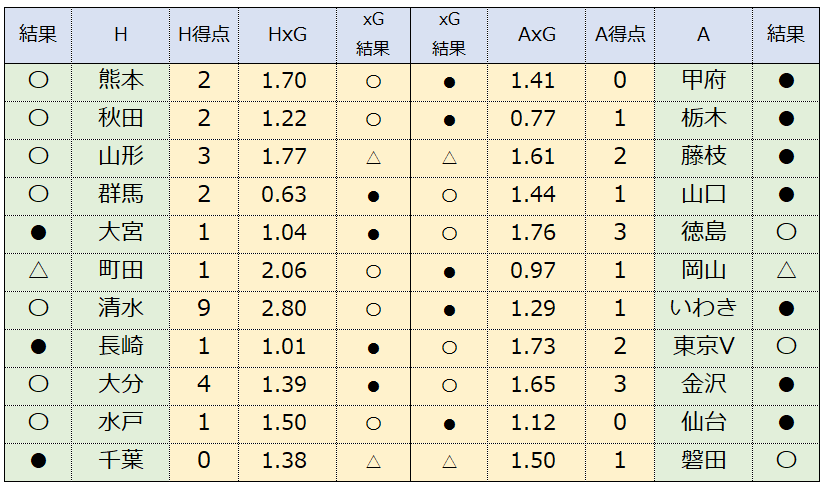Click the 大宮 black circle loss symbol
This screenshot has height=486, width=829.
pos(38,232)
